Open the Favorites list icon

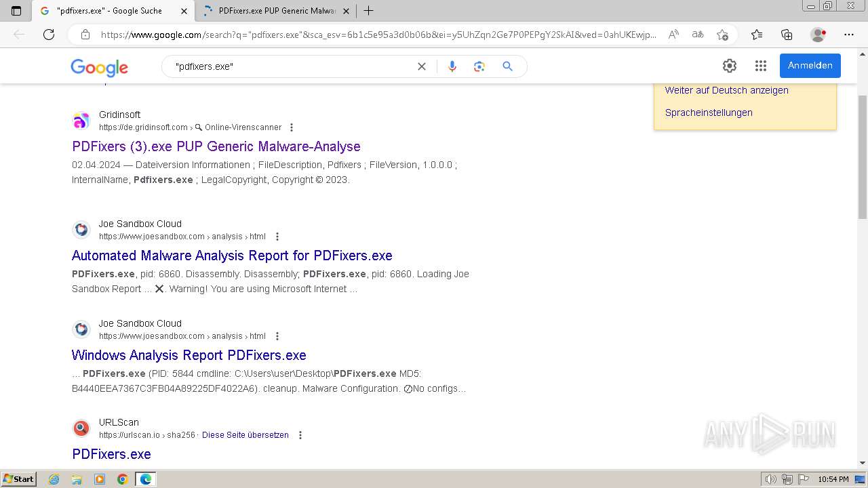pos(757,35)
